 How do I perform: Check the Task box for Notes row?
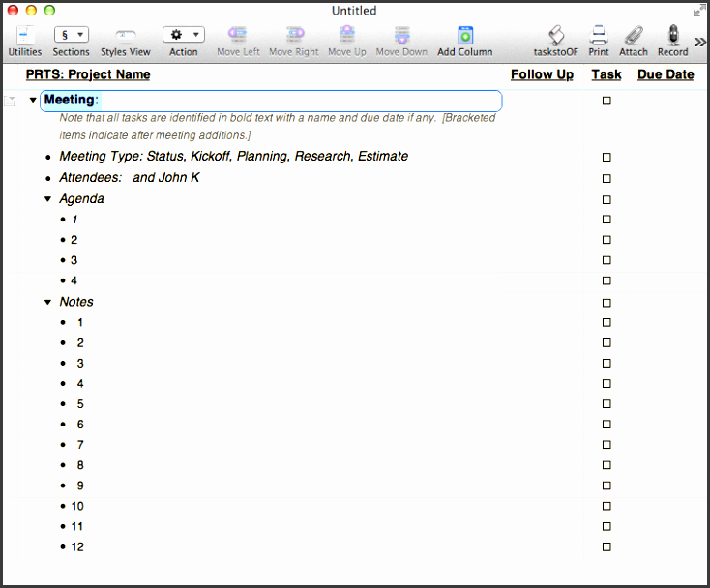pos(606,303)
